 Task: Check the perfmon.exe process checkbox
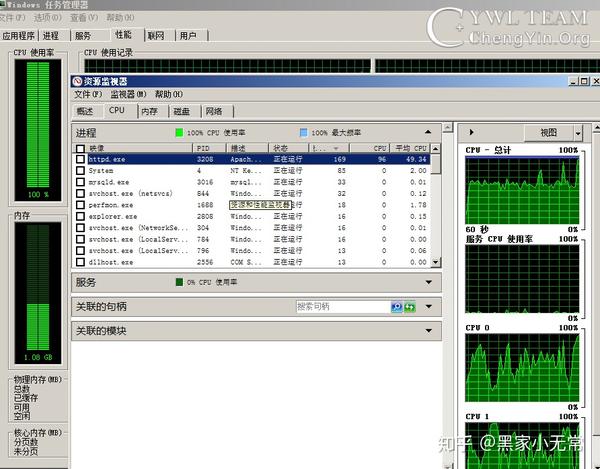pyautogui.click(x=80, y=205)
